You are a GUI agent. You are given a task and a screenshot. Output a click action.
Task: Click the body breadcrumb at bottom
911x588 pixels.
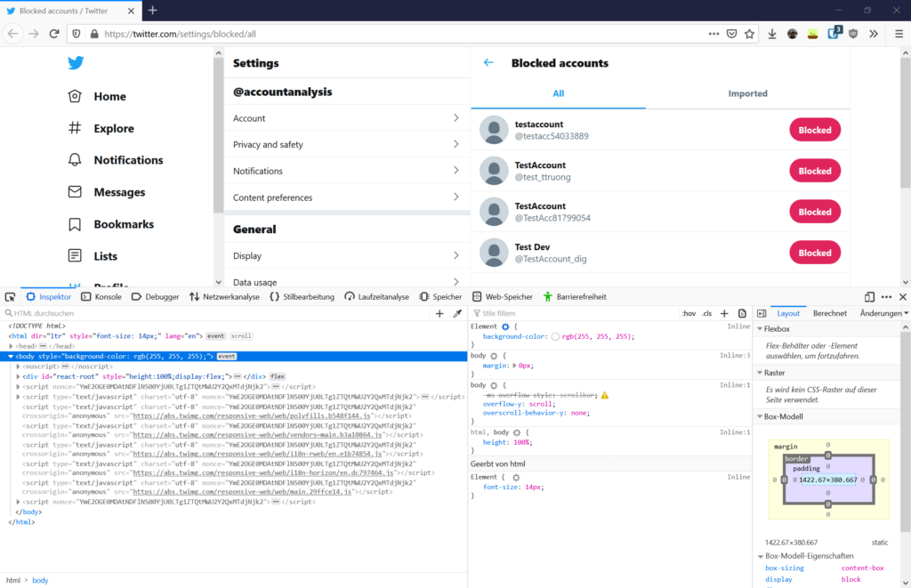pos(40,580)
